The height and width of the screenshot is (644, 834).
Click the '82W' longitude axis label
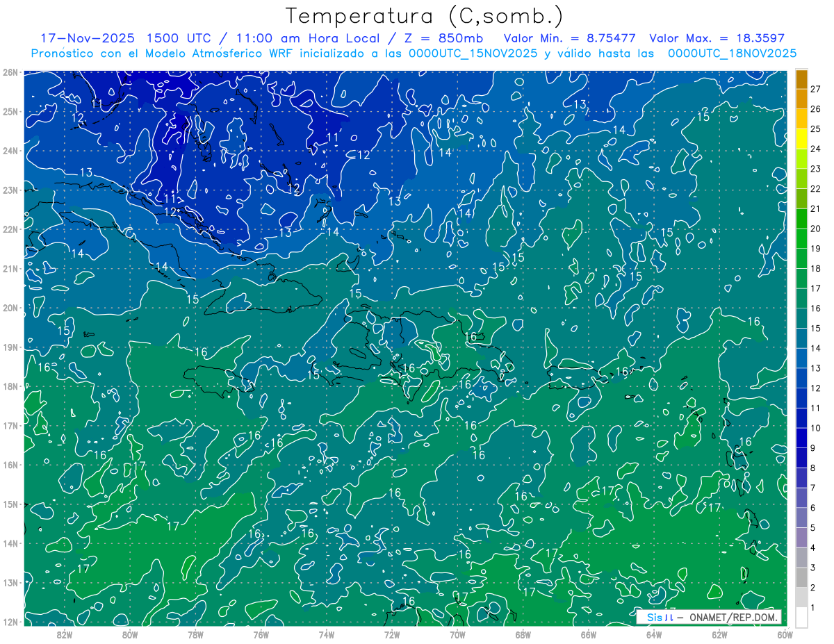point(64,634)
